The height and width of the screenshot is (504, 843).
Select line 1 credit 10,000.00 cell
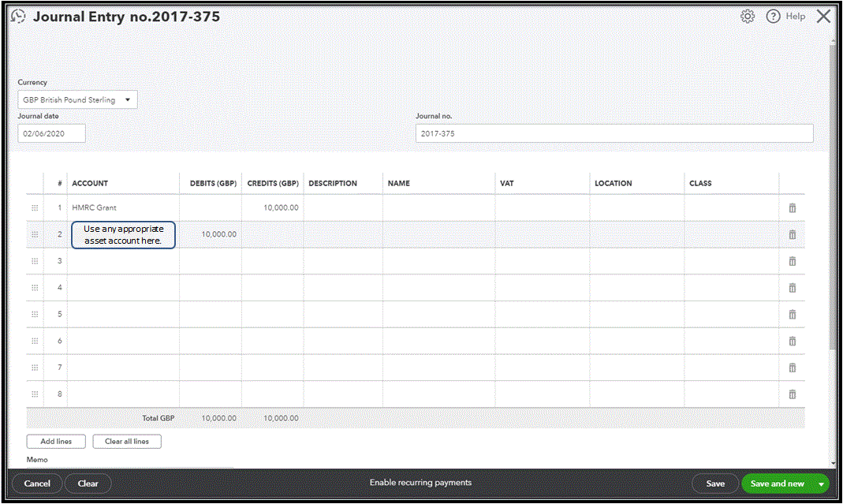[x=273, y=207]
